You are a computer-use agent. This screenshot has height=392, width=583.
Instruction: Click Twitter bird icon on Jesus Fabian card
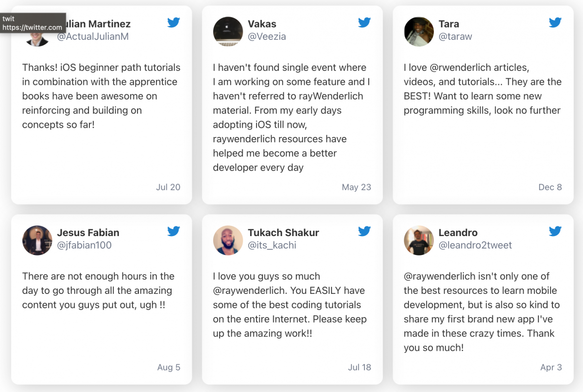[x=174, y=231]
